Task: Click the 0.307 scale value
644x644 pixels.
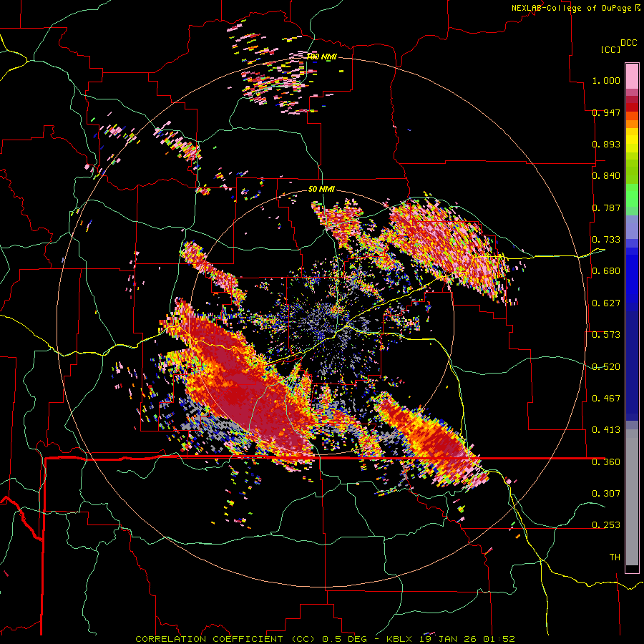Action: pos(606,494)
